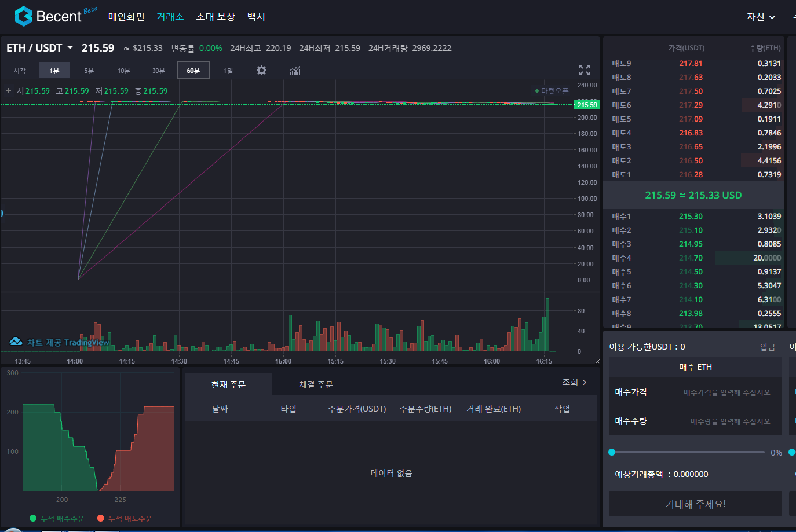Image resolution: width=796 pixels, height=532 pixels.
Task: Click the 기대해 주세요! button
Action: [695, 504]
